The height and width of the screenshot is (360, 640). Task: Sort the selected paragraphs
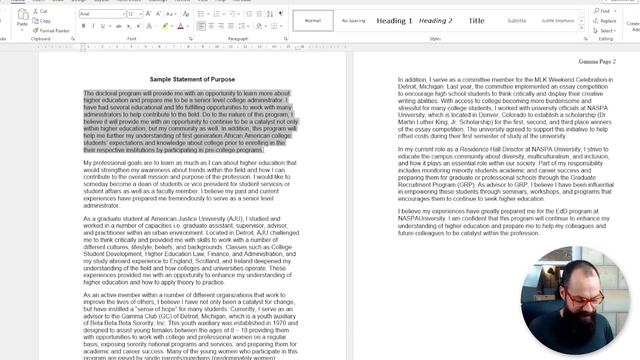pos(270,14)
